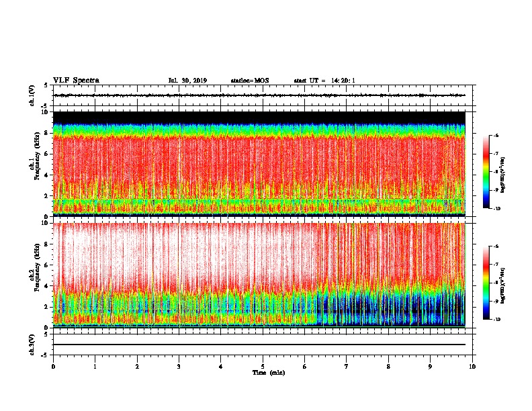Click the time-axis tick label "7"
Screen dimensions: 532x411
click(347, 367)
